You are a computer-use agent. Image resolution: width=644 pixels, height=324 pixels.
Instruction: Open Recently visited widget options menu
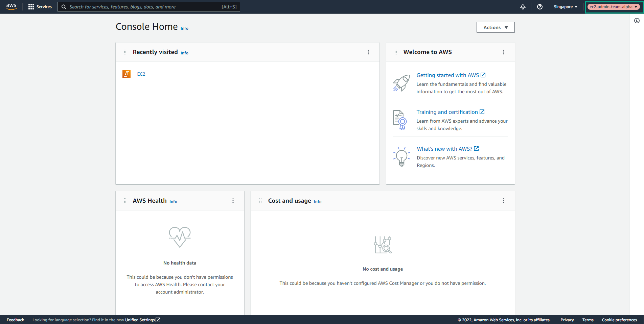click(x=368, y=52)
